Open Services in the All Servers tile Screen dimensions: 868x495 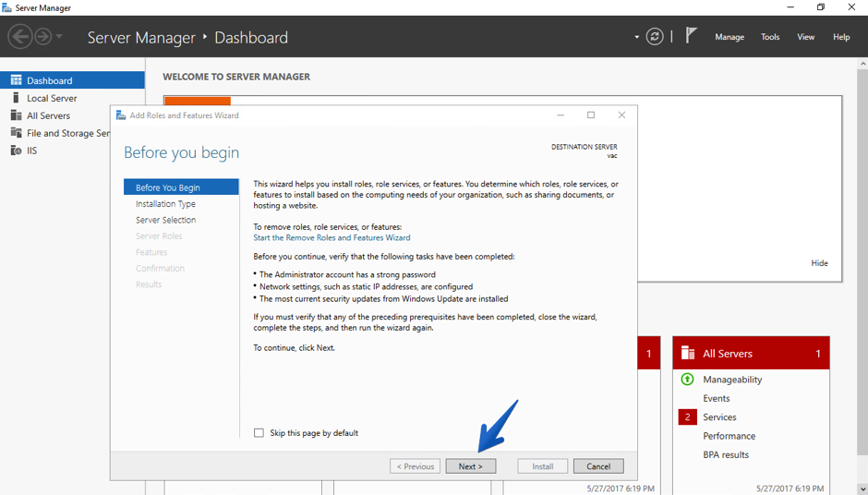click(x=719, y=417)
